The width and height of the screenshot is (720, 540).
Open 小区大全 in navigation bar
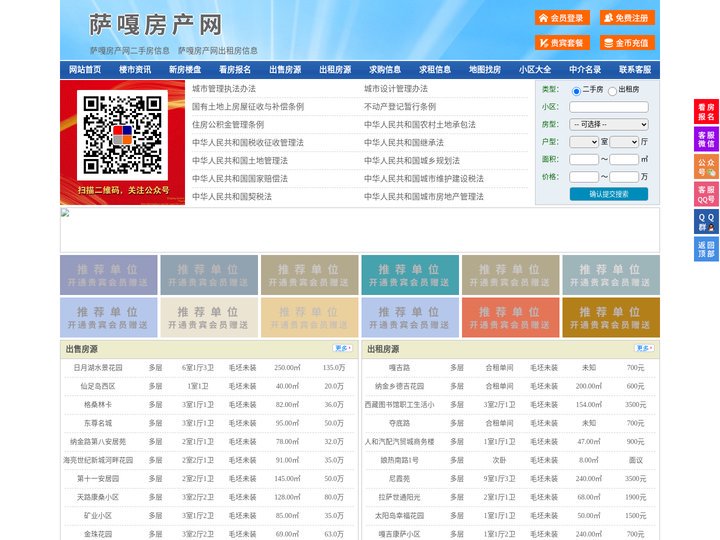(535, 70)
